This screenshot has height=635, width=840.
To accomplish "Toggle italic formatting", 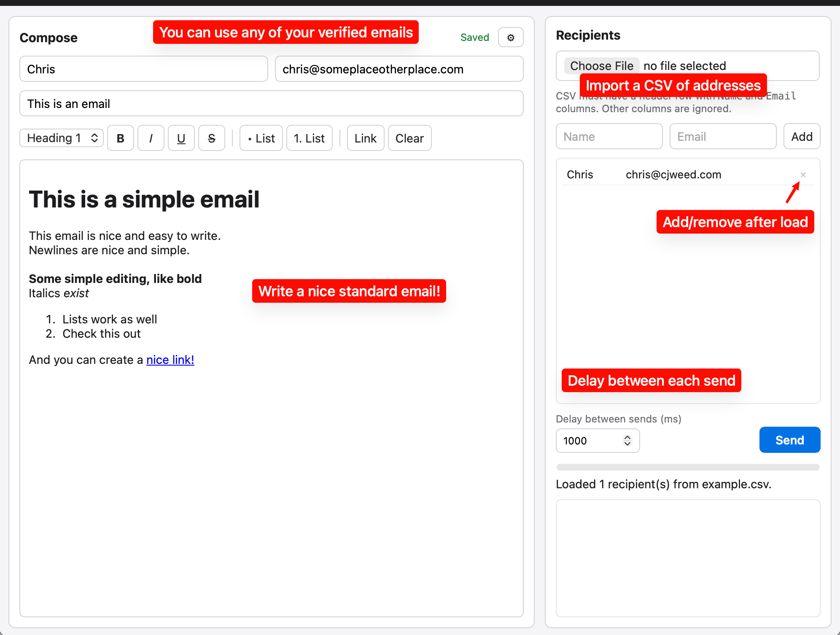I will point(151,138).
